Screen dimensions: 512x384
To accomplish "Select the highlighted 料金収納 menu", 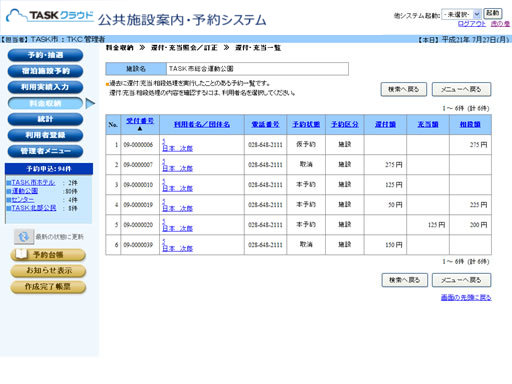I will [x=45, y=103].
